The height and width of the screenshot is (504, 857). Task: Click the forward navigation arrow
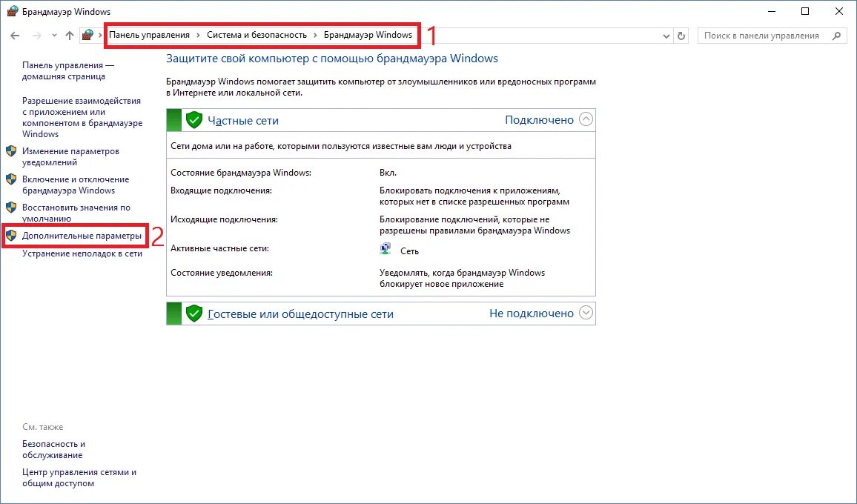(36, 36)
